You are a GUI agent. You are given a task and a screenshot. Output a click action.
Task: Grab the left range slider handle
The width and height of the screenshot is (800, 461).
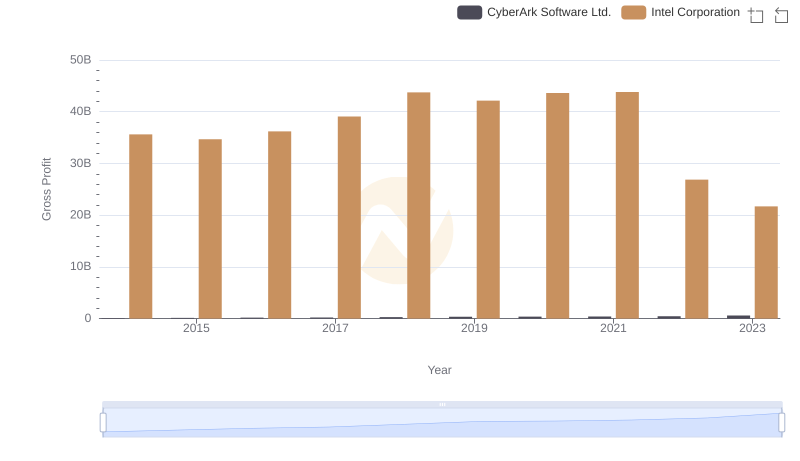(103, 423)
